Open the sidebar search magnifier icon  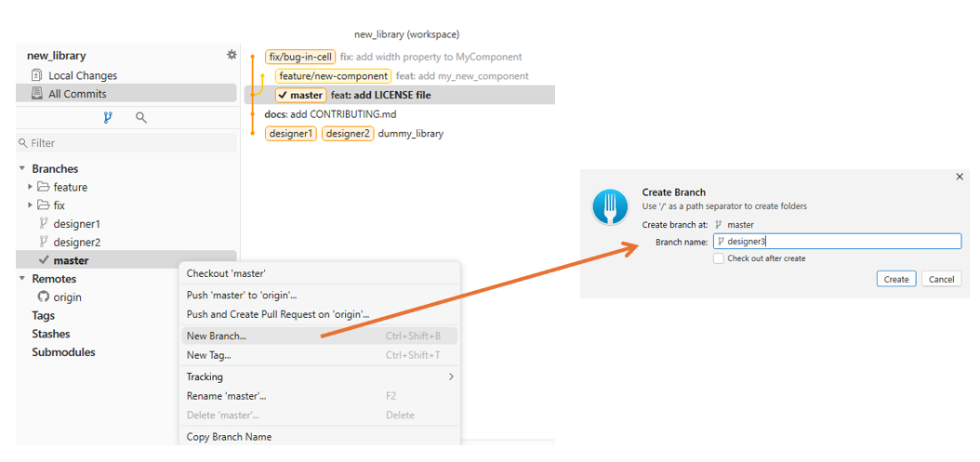point(141,117)
